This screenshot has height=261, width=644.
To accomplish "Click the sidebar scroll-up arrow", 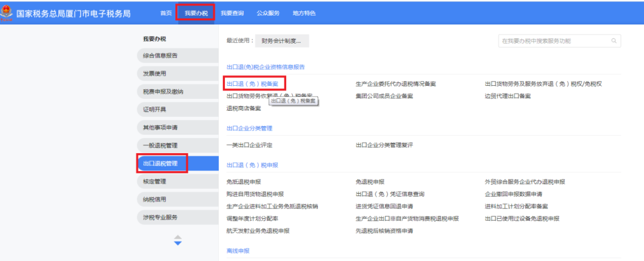I will pyautogui.click(x=178, y=237).
